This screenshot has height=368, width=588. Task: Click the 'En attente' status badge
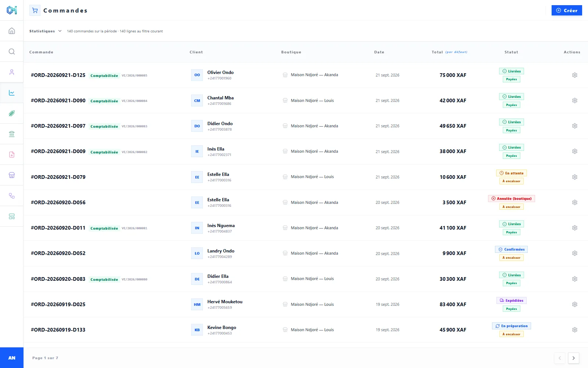click(511, 173)
